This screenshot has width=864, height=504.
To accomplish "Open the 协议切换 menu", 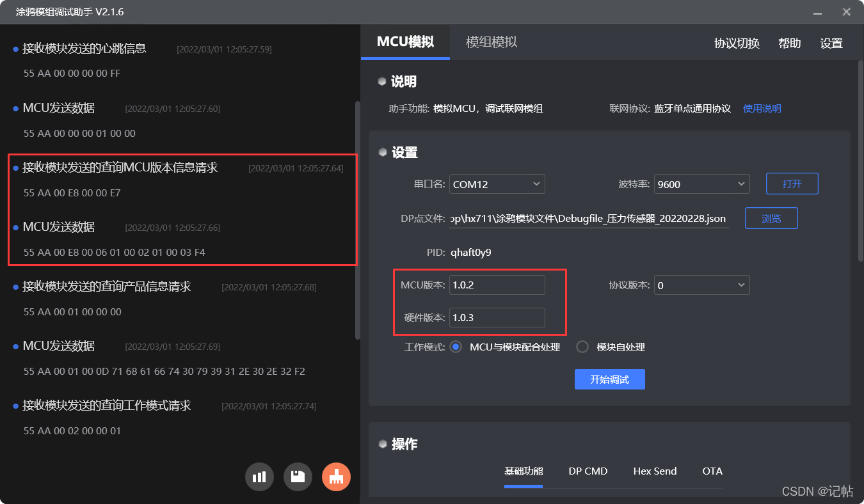I will pos(737,43).
